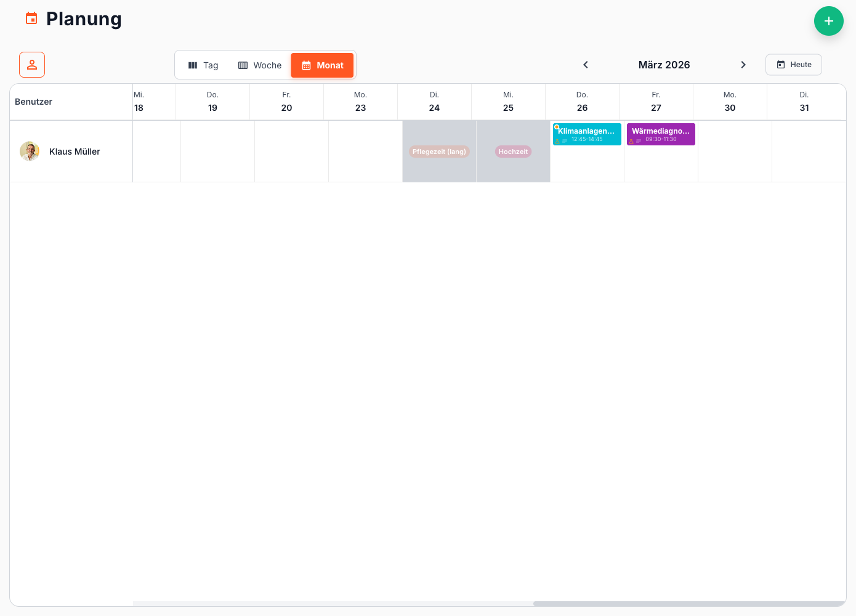Advance to next month with right chevron
This screenshot has width=856, height=616.
click(x=743, y=65)
